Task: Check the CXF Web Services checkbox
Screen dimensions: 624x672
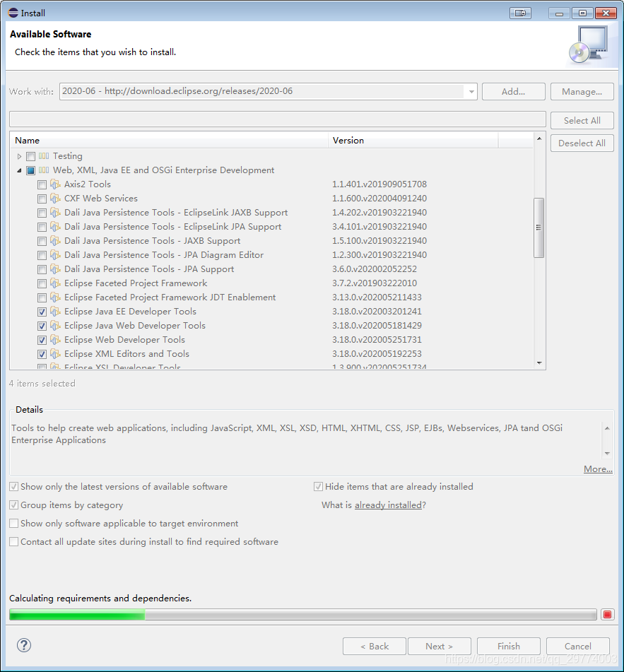Action: [x=42, y=199]
